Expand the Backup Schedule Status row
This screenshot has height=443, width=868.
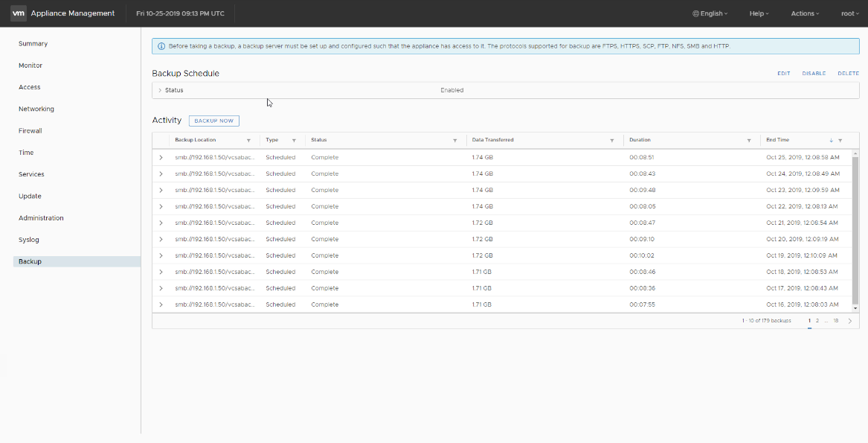pos(160,90)
